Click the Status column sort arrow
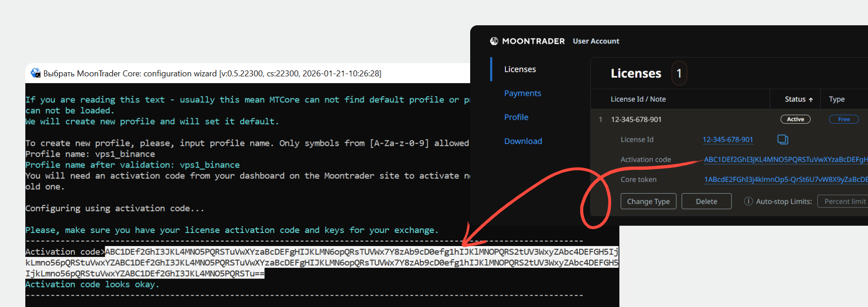868x307 pixels. 811,99
